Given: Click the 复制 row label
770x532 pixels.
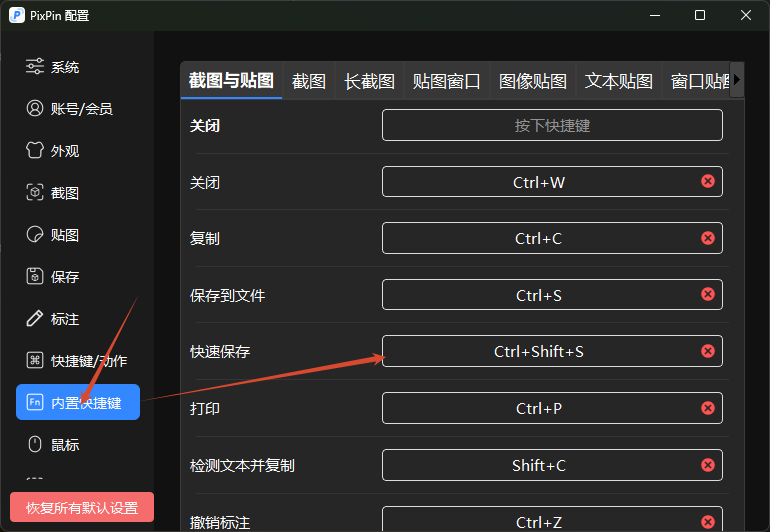Looking at the screenshot, I should (205, 239).
